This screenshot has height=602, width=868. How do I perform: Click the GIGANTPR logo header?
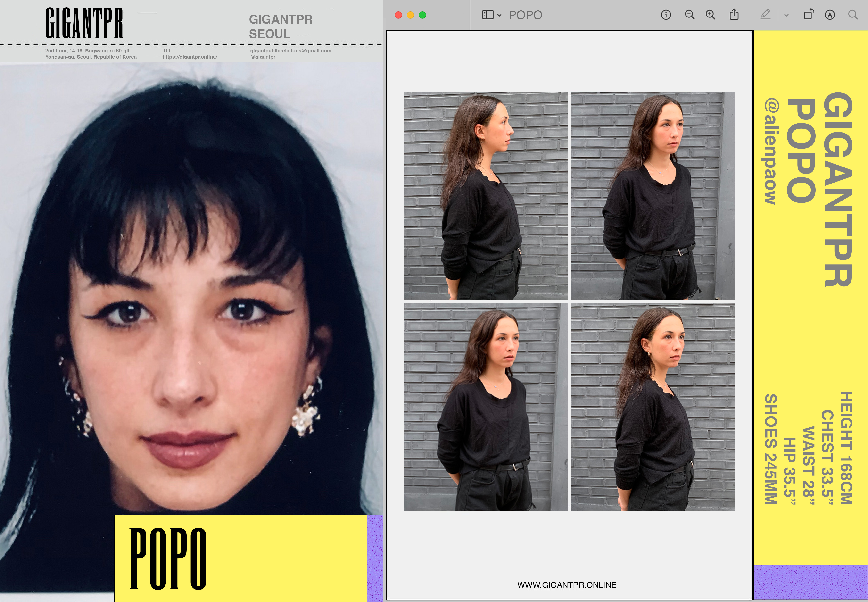coord(84,23)
